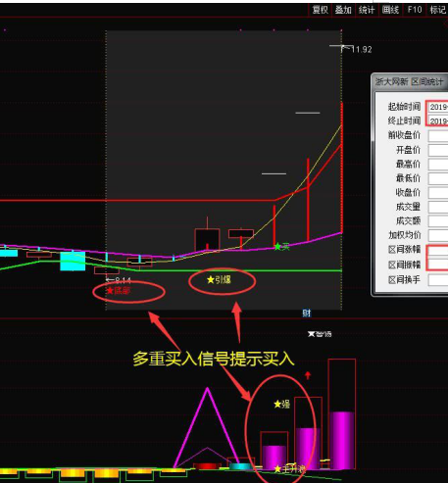Click the 标记 mark button
The height and width of the screenshot is (483, 448).
pos(437,10)
